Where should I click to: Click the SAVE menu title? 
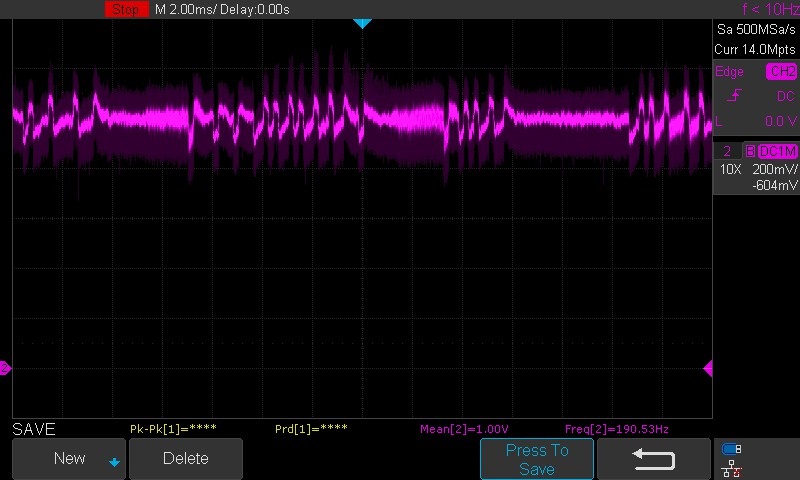pos(34,430)
